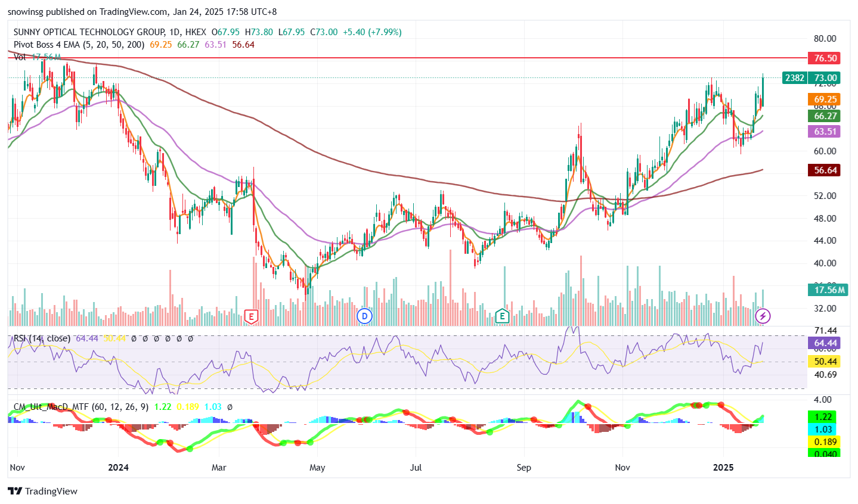
Task: Click the 40.69 RSI scale value
Action: (825, 375)
